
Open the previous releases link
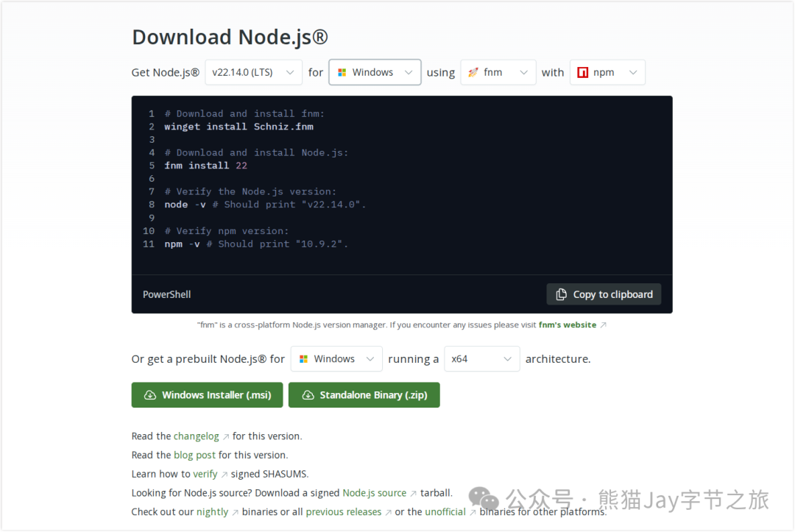click(x=344, y=512)
